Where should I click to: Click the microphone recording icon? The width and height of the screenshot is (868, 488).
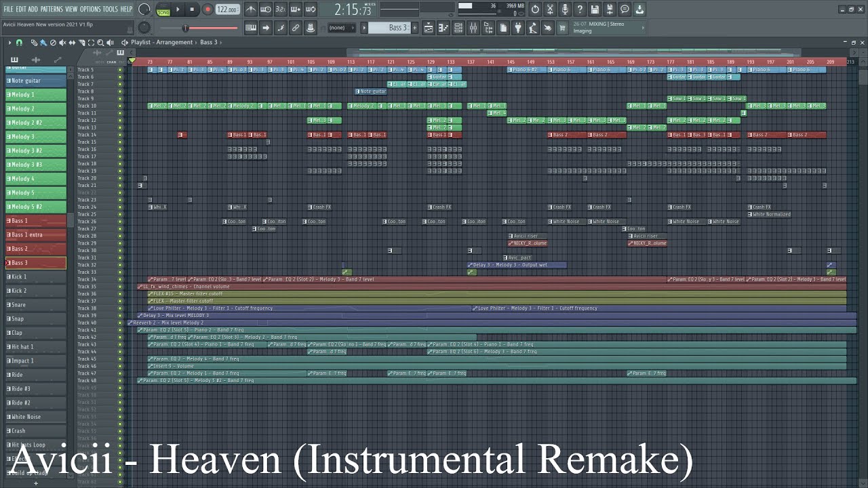(565, 9)
